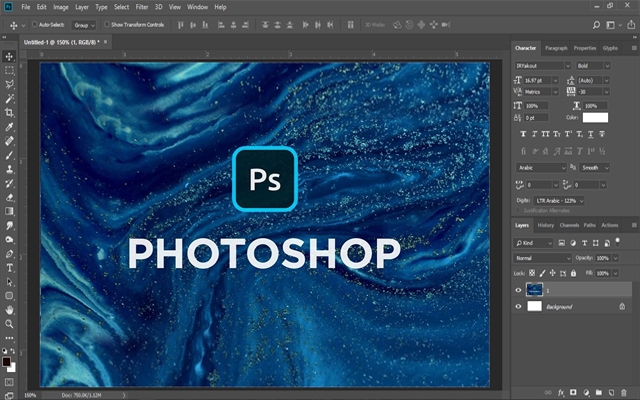Delete layer with the trash icon

tap(623, 392)
